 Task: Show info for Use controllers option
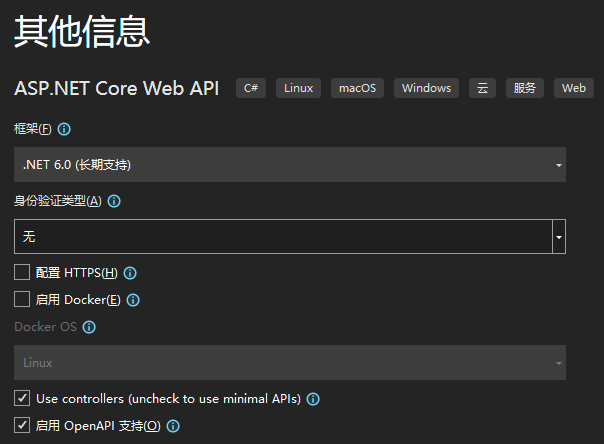[313, 399]
